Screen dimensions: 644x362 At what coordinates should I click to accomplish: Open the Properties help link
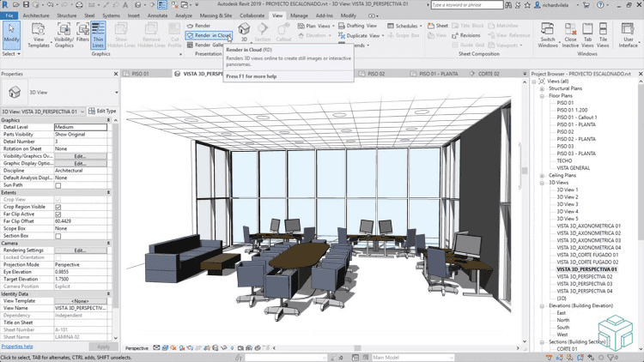pyautogui.click(x=17, y=346)
